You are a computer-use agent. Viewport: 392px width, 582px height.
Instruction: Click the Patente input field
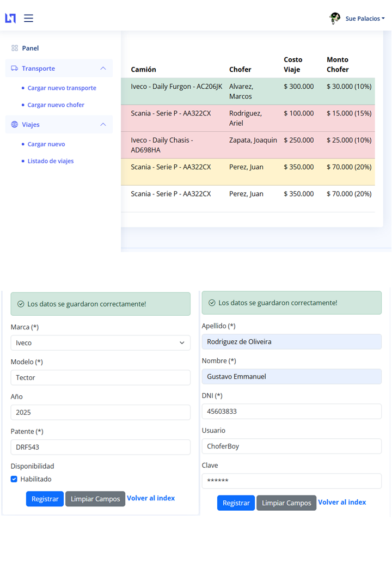100,447
